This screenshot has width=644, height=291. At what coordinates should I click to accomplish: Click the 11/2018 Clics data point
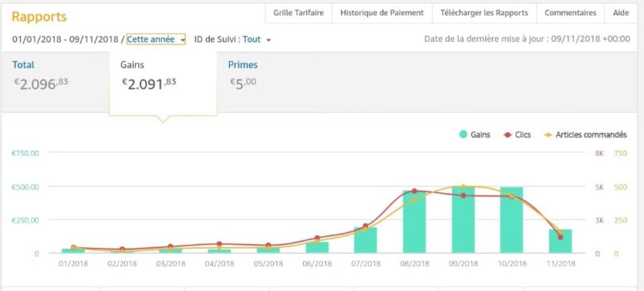pyautogui.click(x=561, y=237)
